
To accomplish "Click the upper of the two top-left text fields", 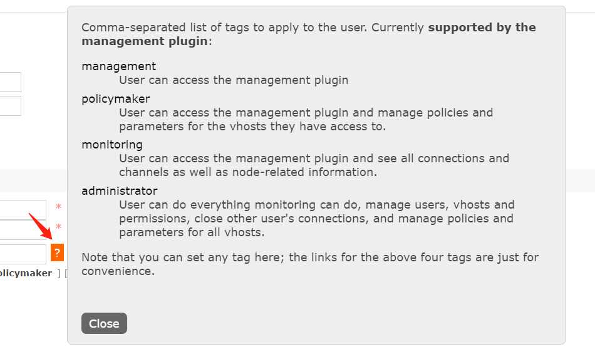I will pos(10,82).
